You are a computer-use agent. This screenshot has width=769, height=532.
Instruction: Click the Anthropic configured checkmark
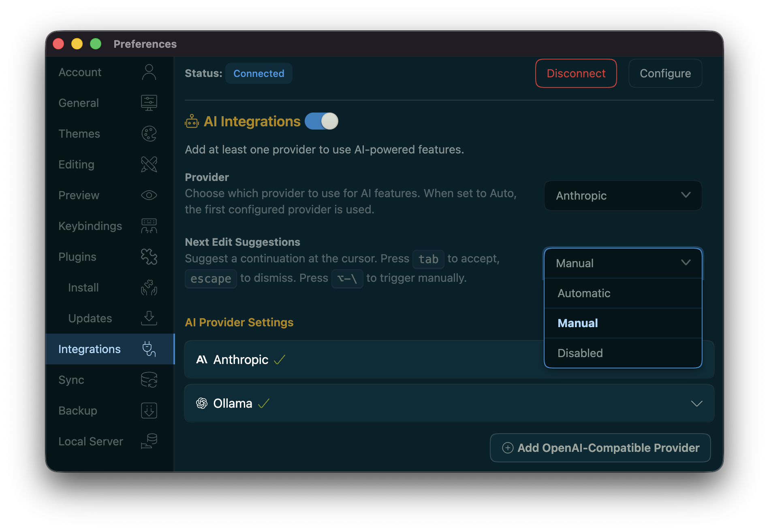coord(280,360)
